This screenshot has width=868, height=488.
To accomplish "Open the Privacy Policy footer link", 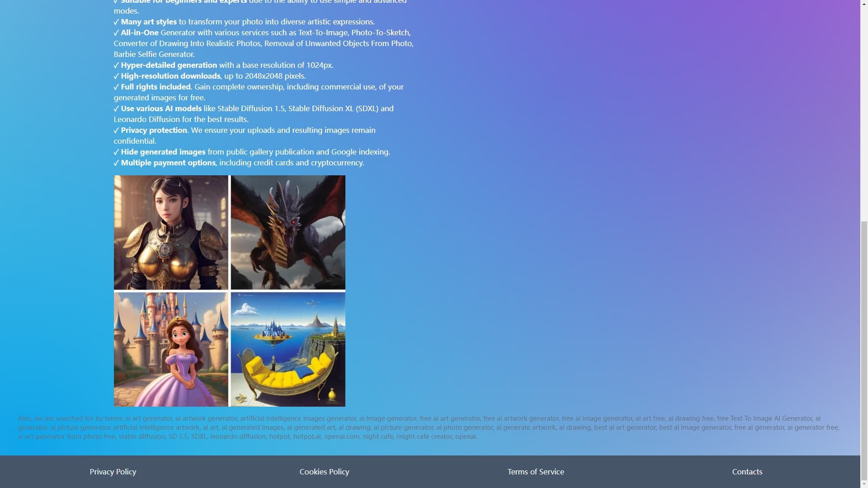I will tap(113, 471).
